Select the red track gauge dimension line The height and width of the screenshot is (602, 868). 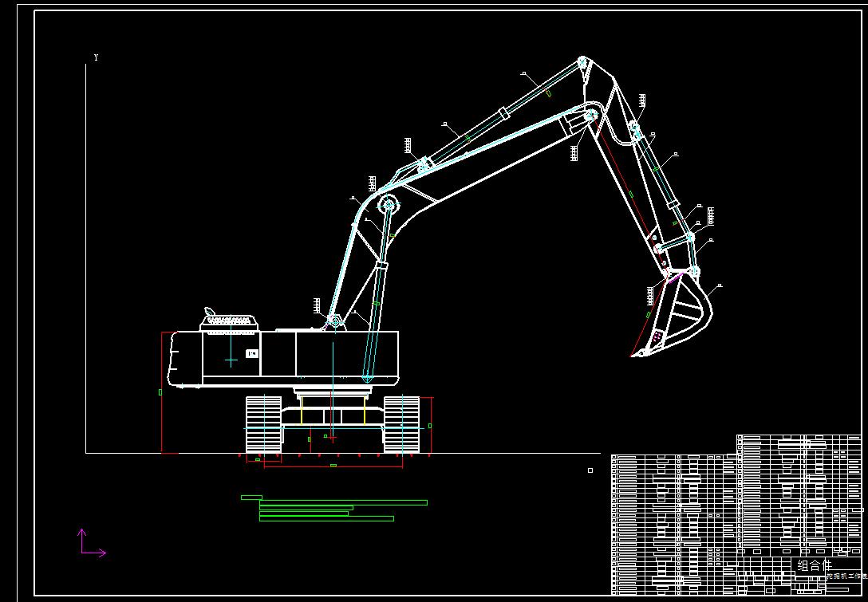(333, 467)
